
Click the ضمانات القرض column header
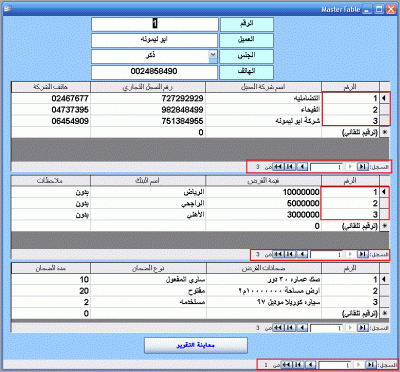tap(264, 268)
